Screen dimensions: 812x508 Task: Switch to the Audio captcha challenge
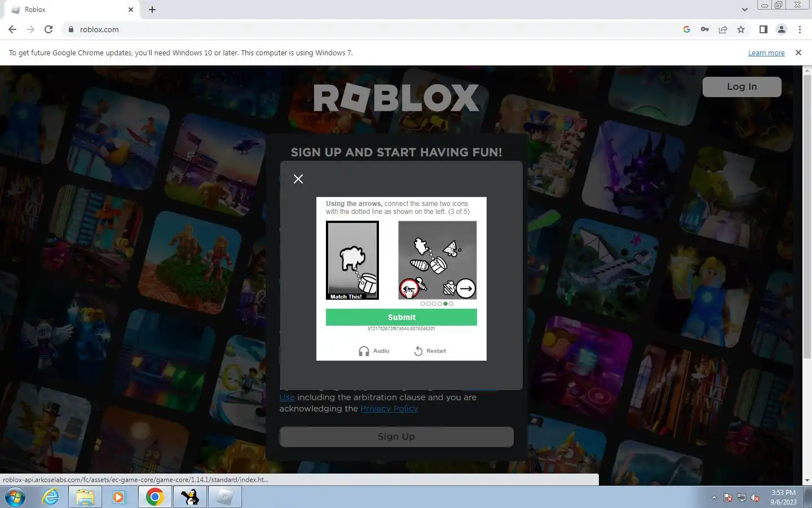[x=374, y=351]
